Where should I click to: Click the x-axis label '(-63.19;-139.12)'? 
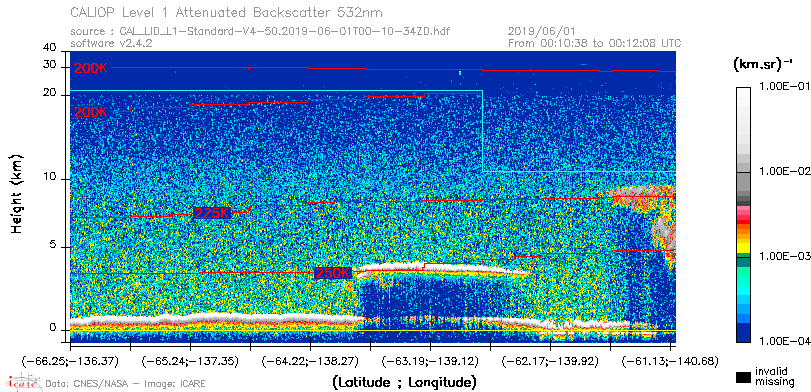(430, 361)
